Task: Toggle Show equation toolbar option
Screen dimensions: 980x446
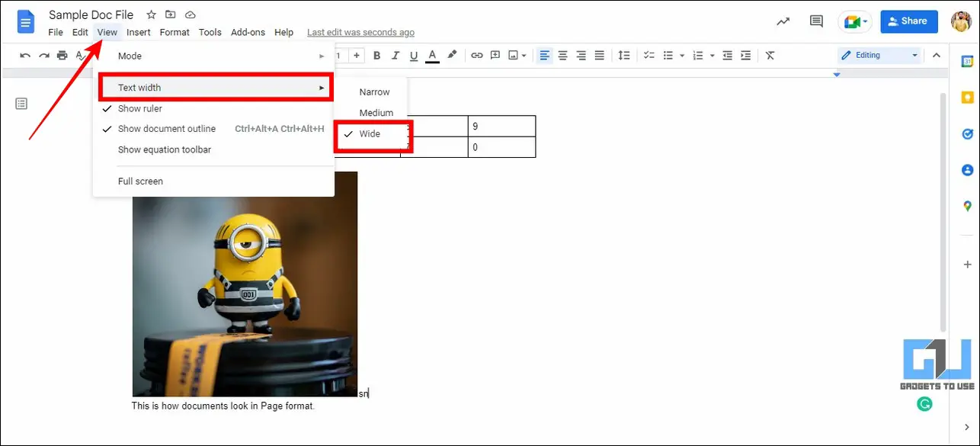Action: 213,149
